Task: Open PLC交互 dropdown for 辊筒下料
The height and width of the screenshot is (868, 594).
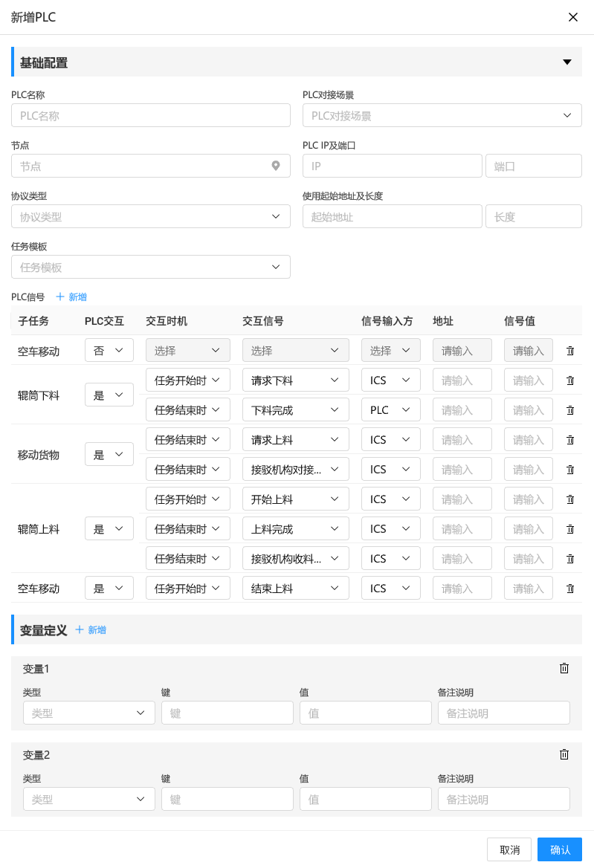Action: 109,395
